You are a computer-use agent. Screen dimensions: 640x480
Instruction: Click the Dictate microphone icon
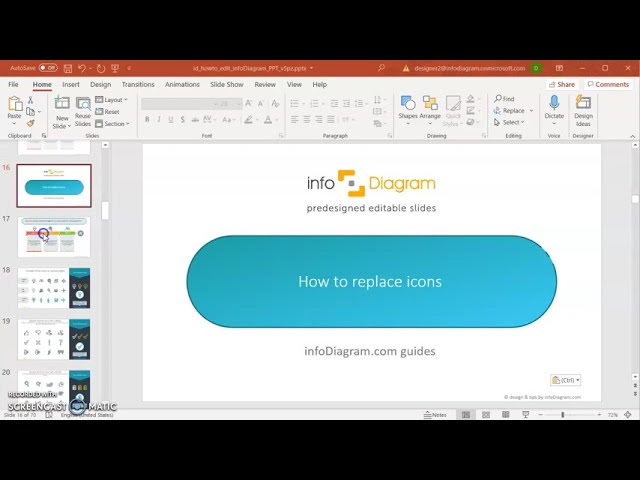(x=554, y=102)
